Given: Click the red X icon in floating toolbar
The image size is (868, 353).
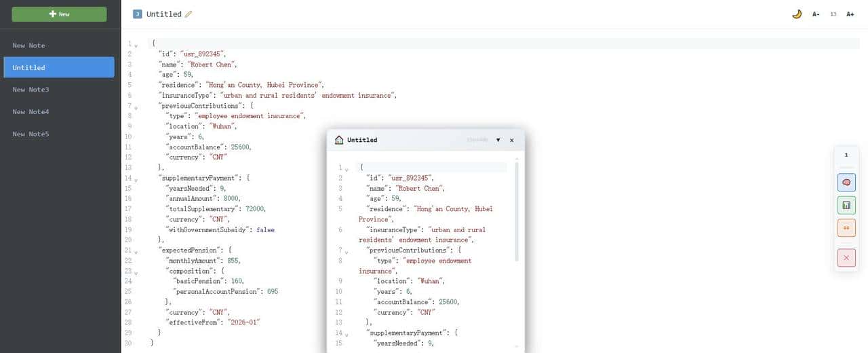Looking at the screenshot, I should pos(846,258).
